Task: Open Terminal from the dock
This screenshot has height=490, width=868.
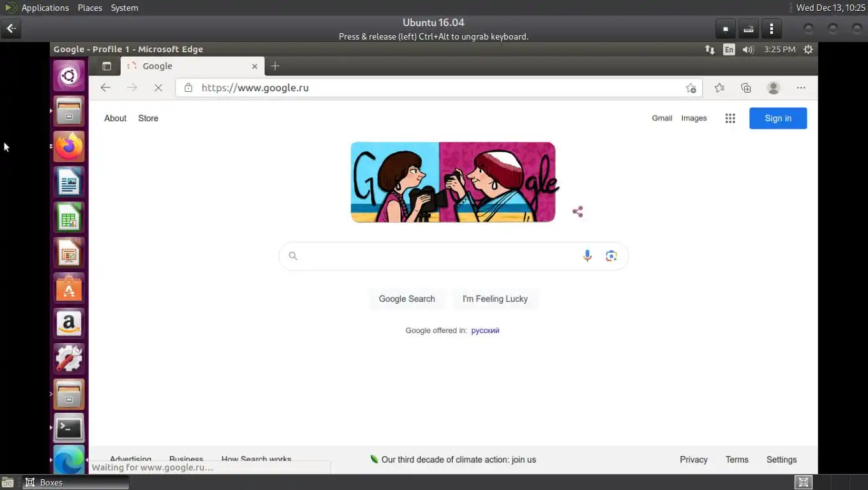Action: 69,429
